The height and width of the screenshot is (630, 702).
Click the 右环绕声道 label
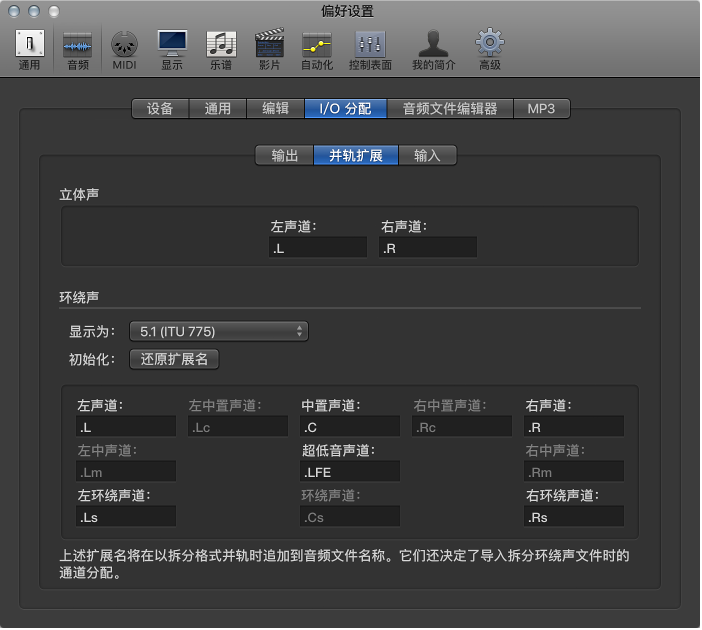pyautogui.click(x=562, y=496)
